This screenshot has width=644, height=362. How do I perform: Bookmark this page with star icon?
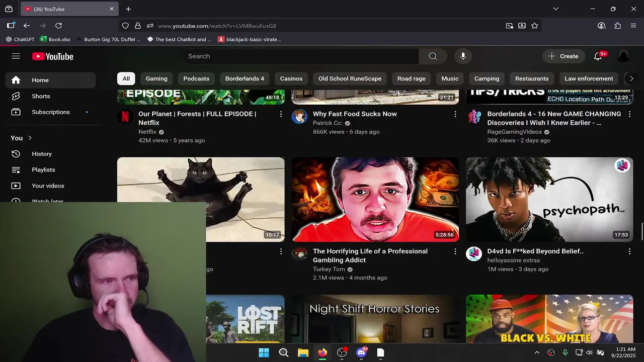(534, 26)
